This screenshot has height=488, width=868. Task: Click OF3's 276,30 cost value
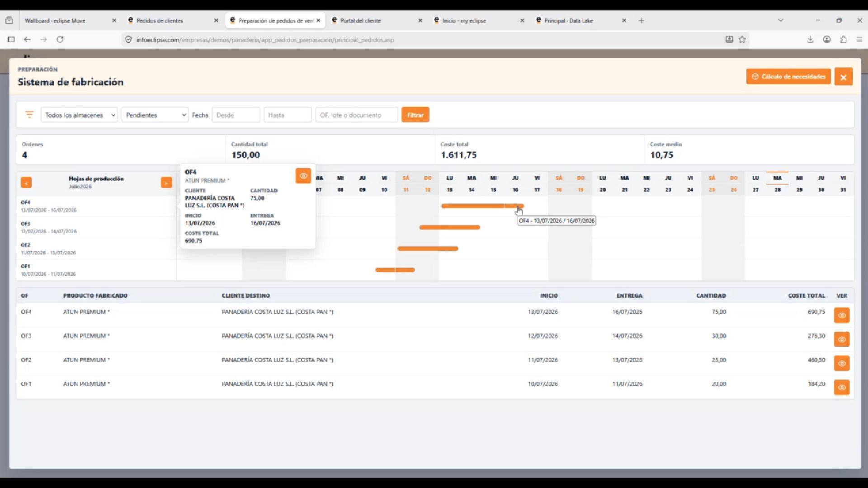(816, 336)
